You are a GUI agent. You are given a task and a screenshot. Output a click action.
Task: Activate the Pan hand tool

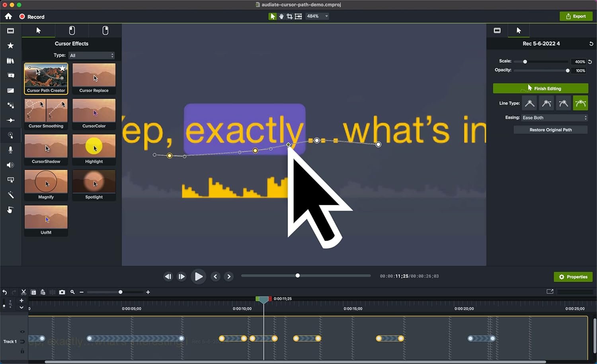281,16
